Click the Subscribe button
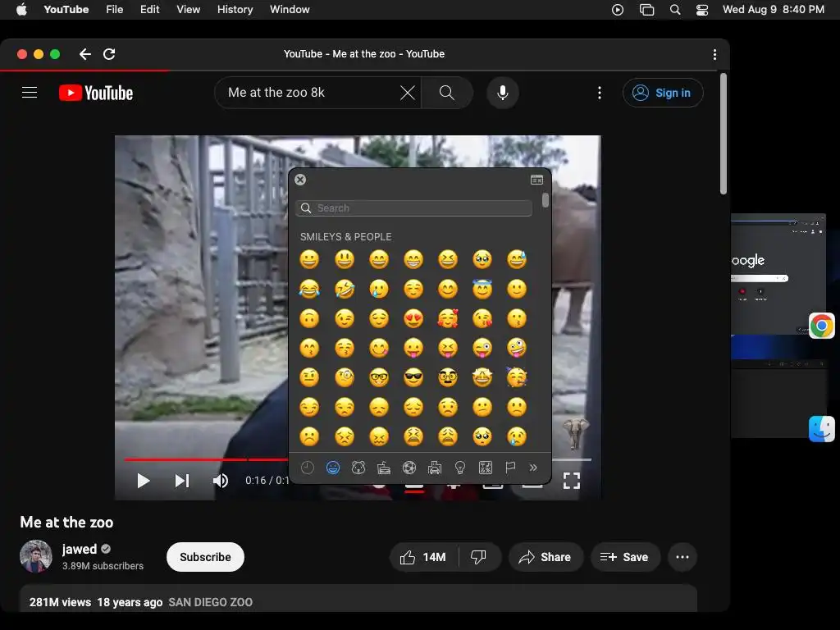 point(205,557)
